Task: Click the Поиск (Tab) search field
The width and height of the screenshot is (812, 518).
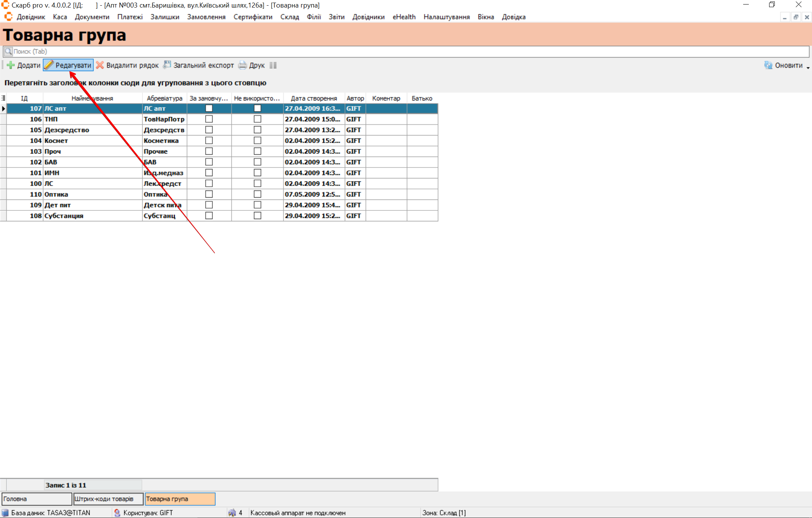Action: (406, 52)
